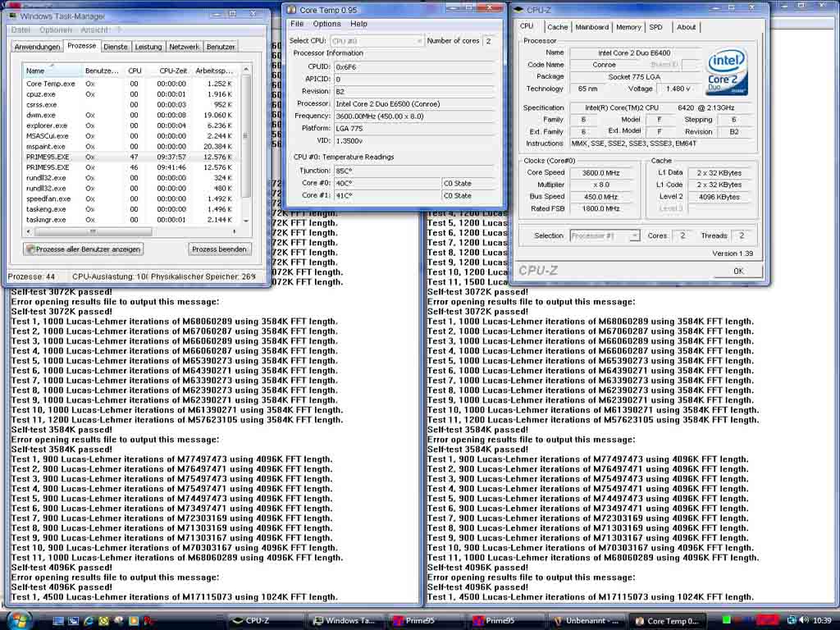Switch to Netzwerk tab
840x630 pixels.
(184, 47)
